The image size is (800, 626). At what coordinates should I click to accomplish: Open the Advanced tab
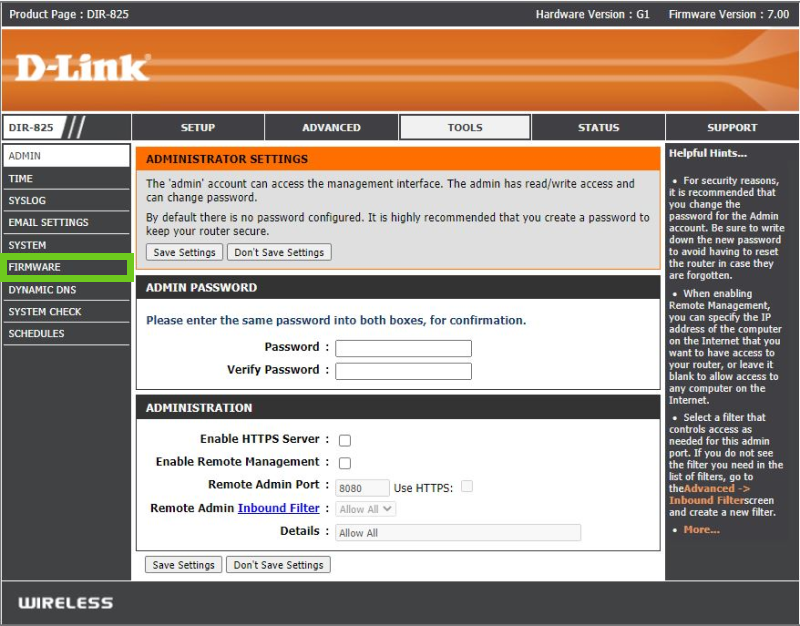331,128
